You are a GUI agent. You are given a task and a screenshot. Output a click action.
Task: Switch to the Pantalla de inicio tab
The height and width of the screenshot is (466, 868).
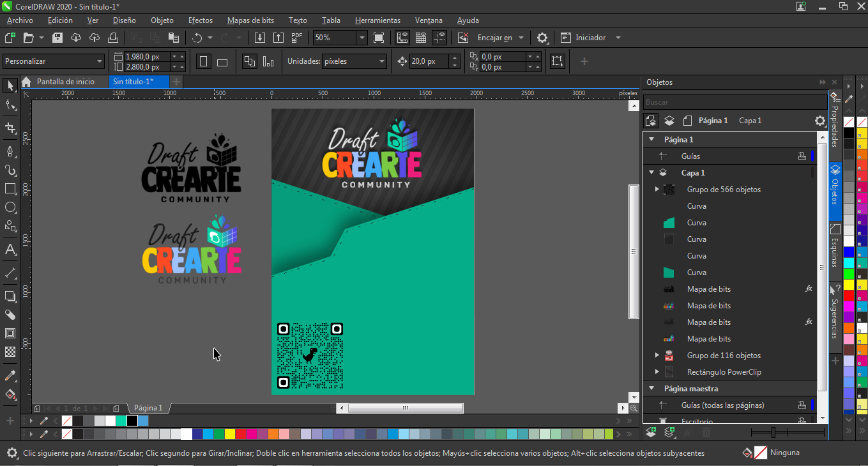pyautogui.click(x=65, y=82)
